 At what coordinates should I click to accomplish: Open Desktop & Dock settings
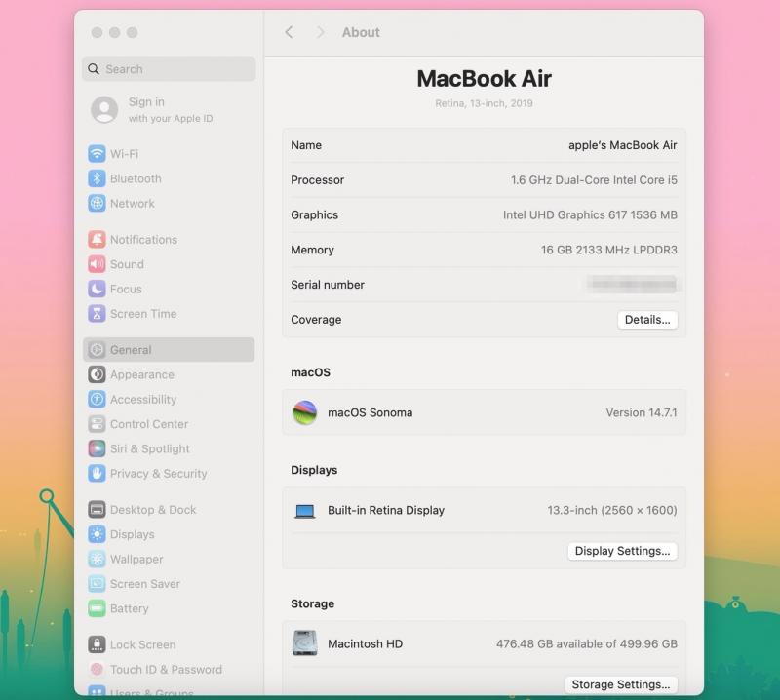point(141,510)
